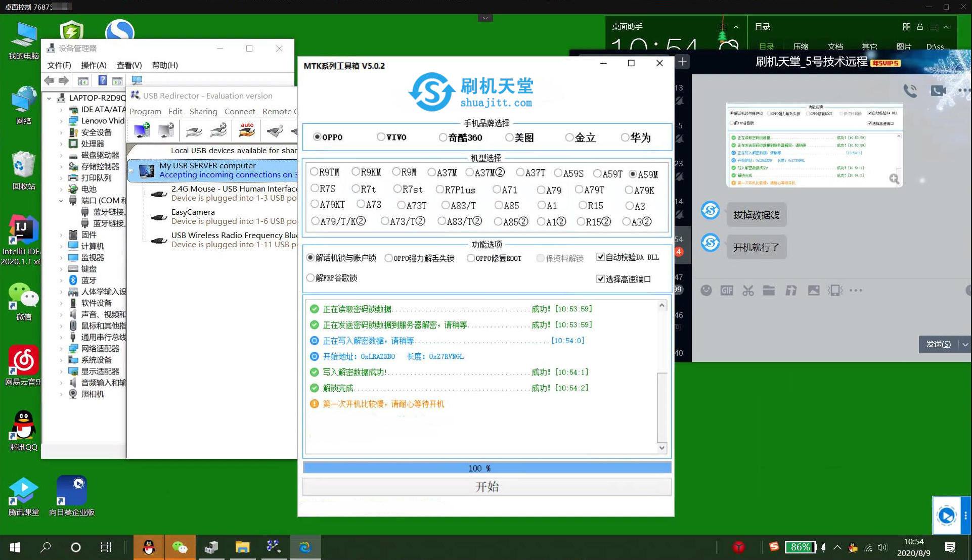The height and width of the screenshot is (560, 972).
Task: Toggle 选择高速端口 checkbox
Action: (600, 279)
